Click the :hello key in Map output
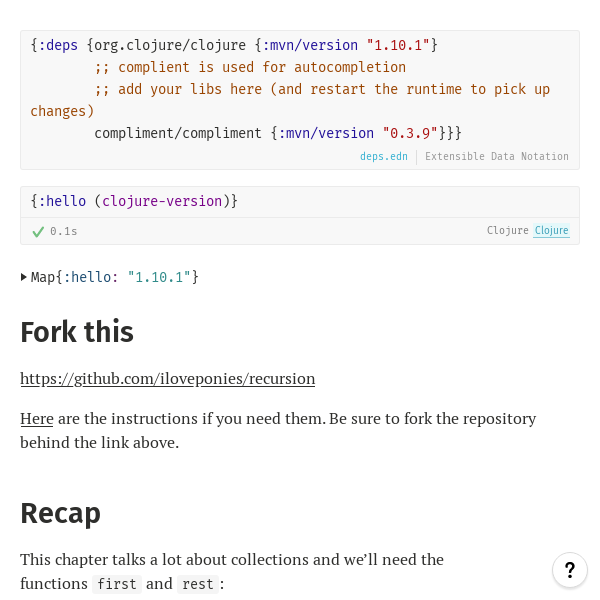Screen dimensions: 600x600 pyautogui.click(x=92, y=277)
